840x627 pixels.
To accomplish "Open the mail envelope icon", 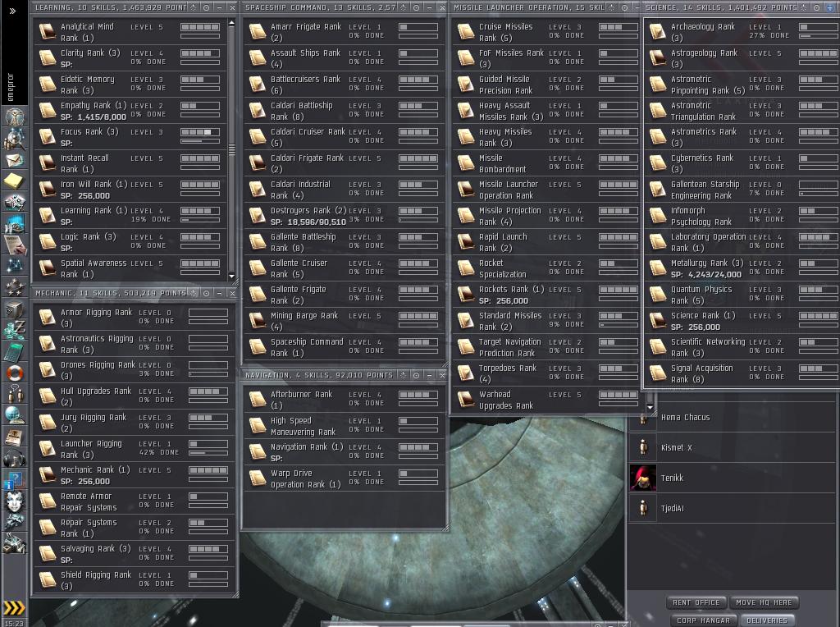I will [14, 160].
